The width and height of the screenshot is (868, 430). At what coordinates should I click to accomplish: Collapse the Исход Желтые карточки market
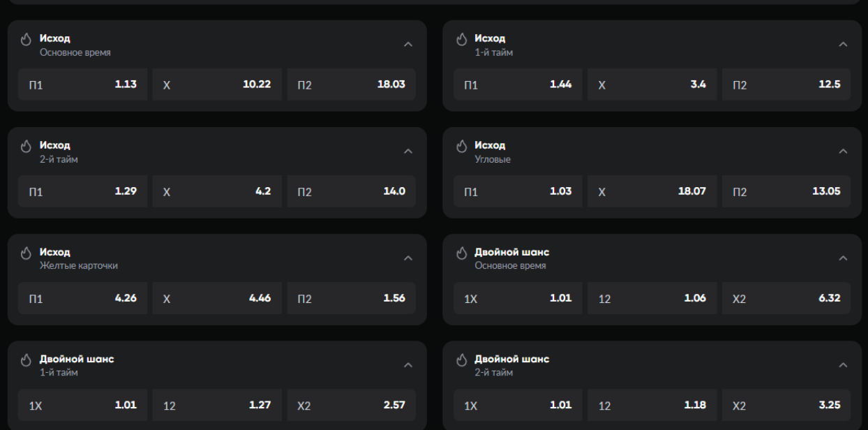408,258
